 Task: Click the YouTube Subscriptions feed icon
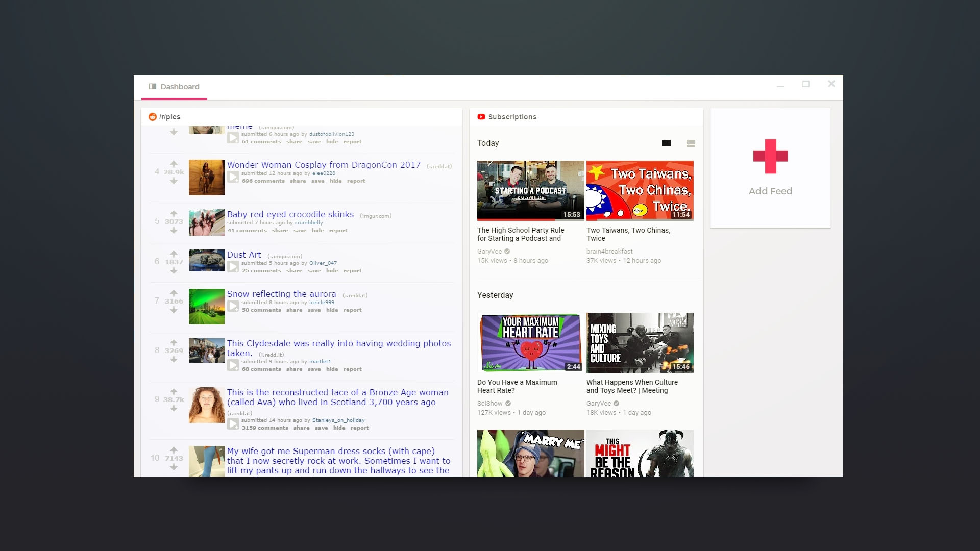point(481,117)
